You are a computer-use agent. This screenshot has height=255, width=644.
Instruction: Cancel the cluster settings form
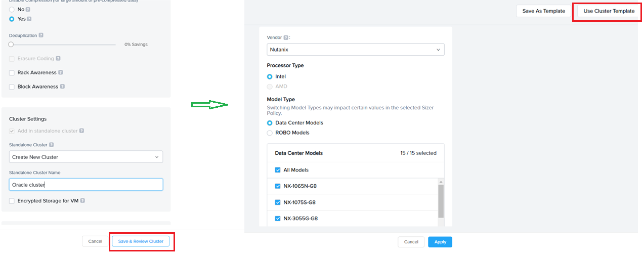(95, 241)
